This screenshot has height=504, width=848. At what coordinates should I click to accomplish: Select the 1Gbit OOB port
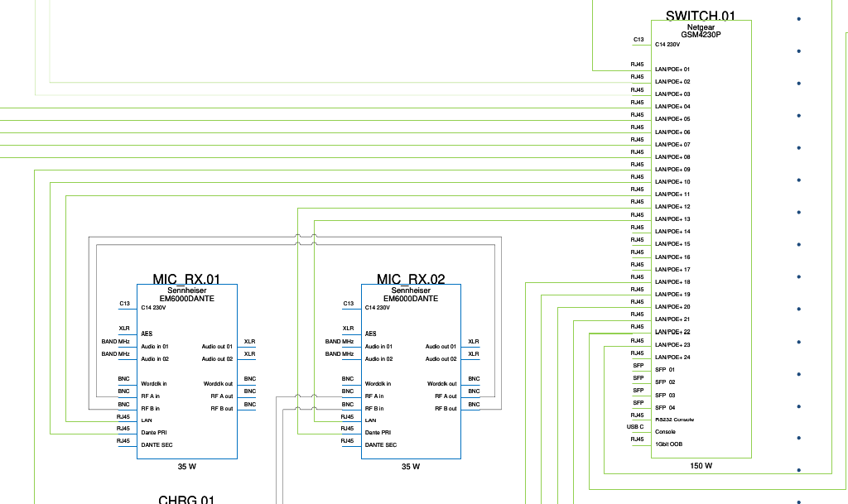[x=668, y=444]
